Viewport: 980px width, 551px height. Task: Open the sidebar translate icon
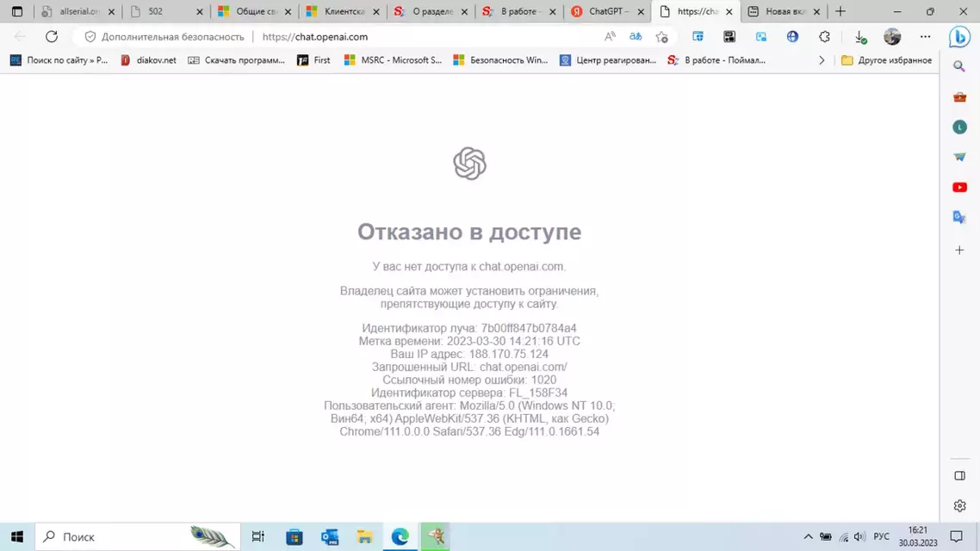point(959,217)
